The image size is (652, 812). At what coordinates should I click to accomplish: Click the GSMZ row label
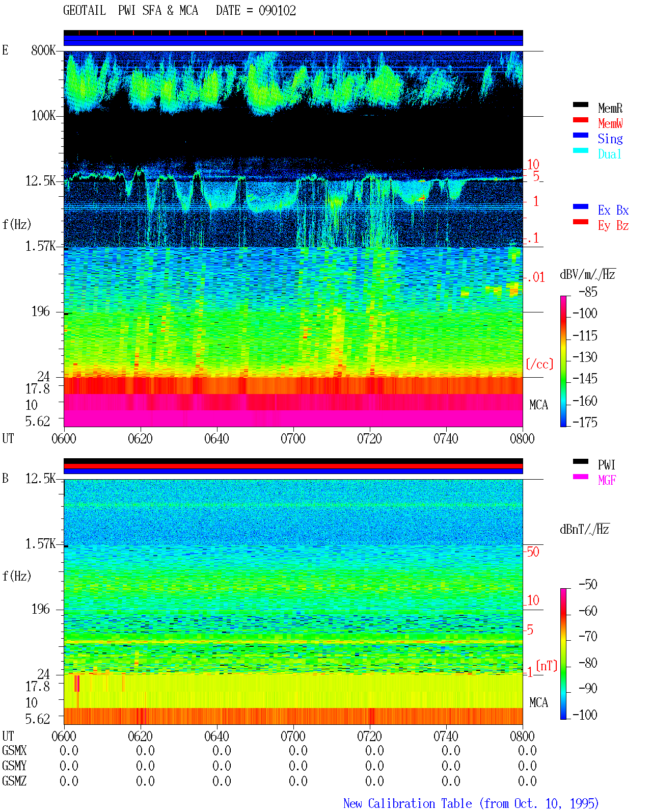[14, 781]
